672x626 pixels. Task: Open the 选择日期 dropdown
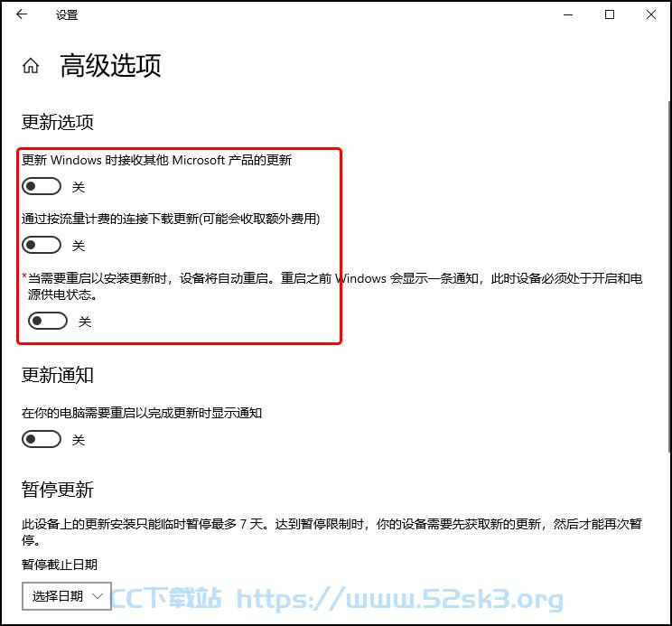click(67, 596)
